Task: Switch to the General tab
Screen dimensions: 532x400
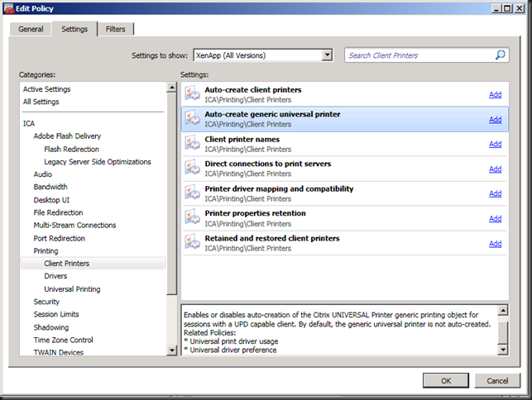Action: (x=31, y=29)
